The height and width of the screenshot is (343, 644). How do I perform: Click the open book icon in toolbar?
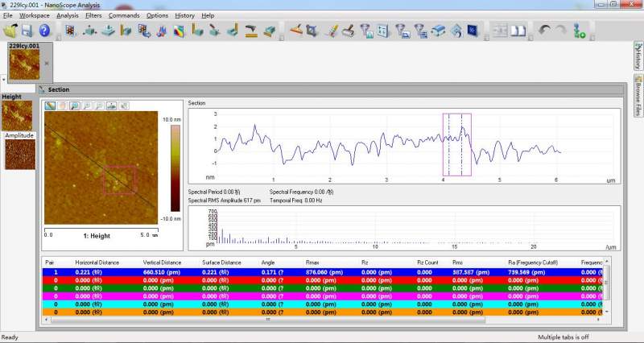518,31
